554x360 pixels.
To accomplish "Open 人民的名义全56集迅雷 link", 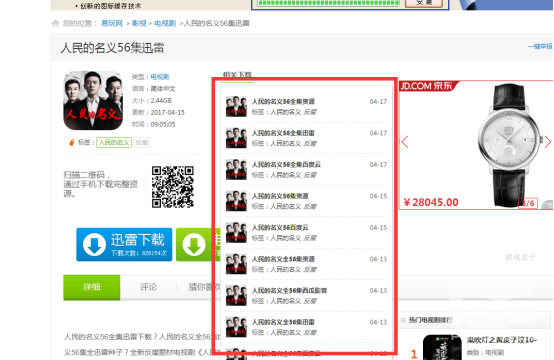I will click(283, 322).
